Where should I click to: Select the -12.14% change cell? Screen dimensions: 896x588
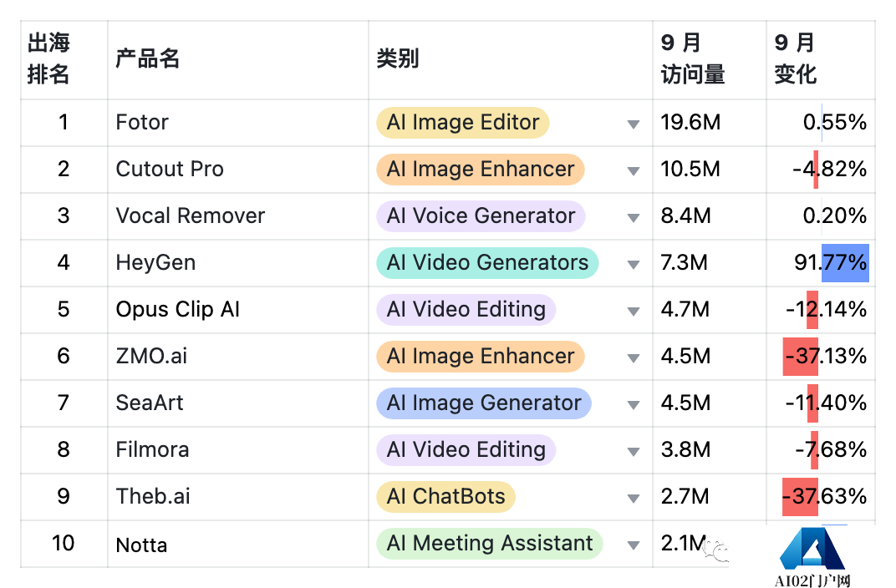(820, 310)
